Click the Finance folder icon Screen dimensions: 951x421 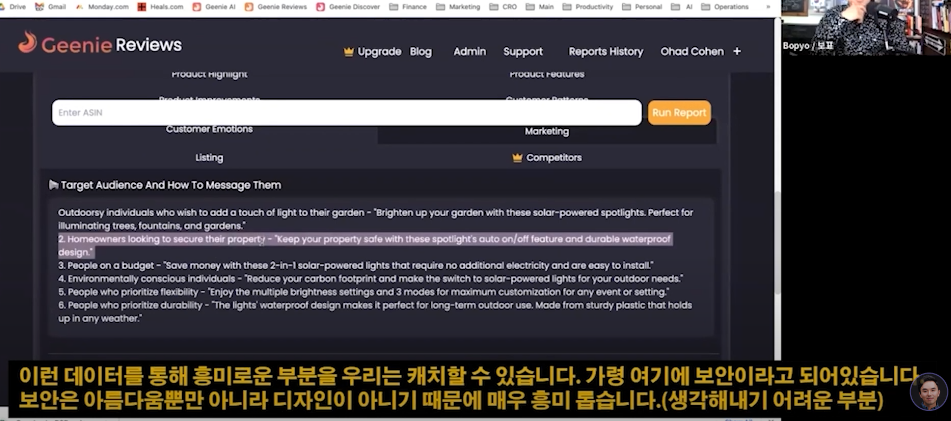[394, 7]
